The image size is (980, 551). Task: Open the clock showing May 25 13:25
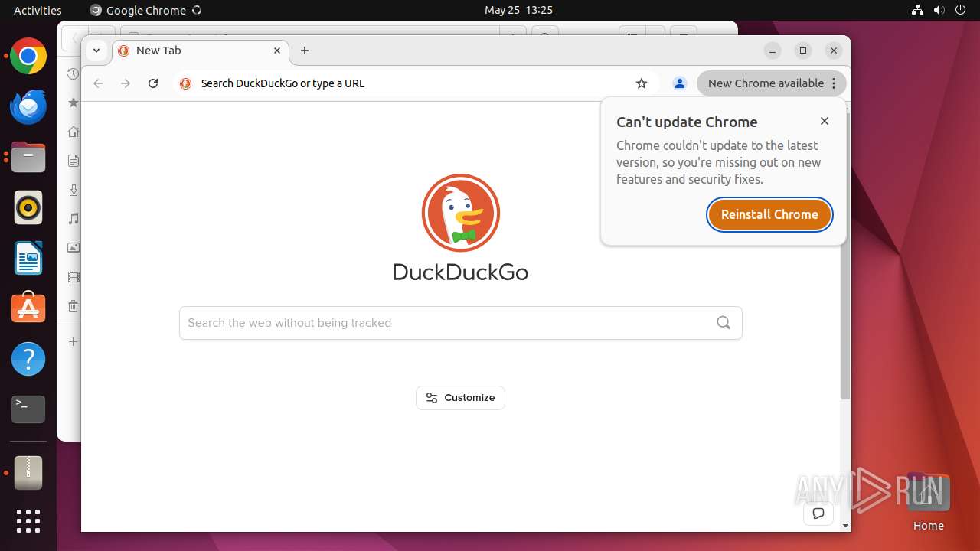click(518, 10)
